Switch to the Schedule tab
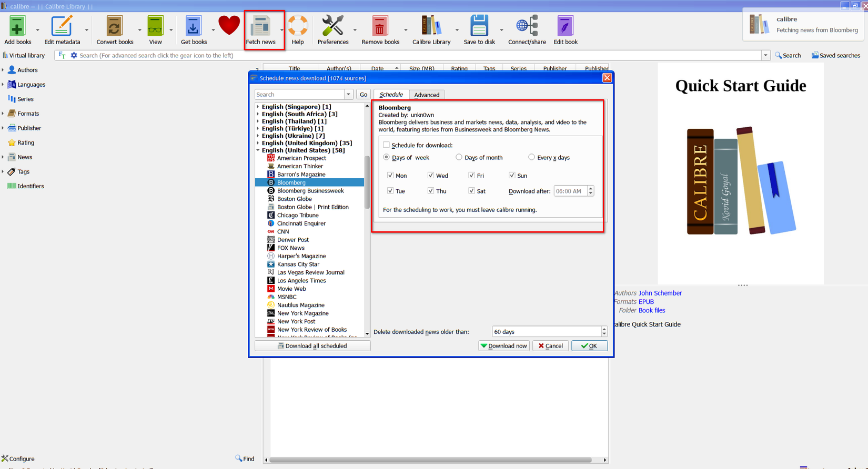The width and height of the screenshot is (868, 469). [x=391, y=94]
